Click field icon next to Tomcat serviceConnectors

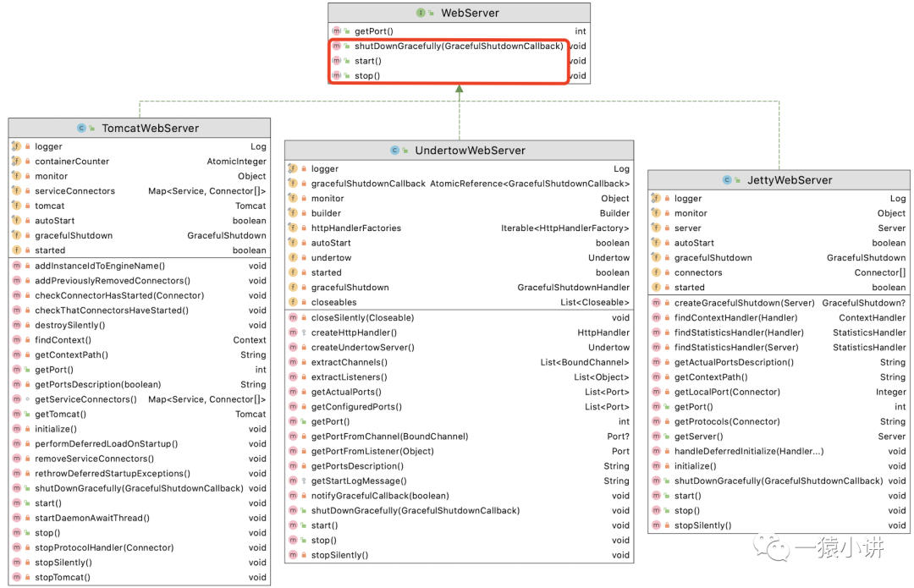[16, 191]
